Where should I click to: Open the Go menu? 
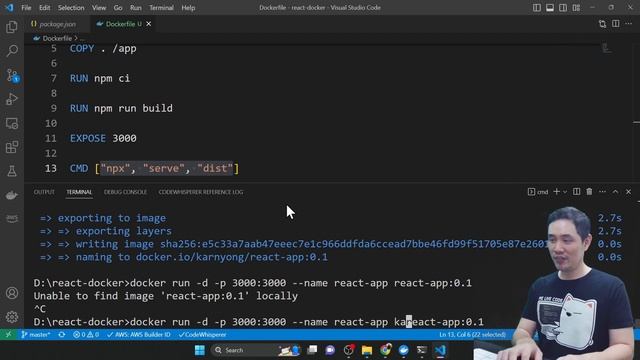(x=118, y=8)
